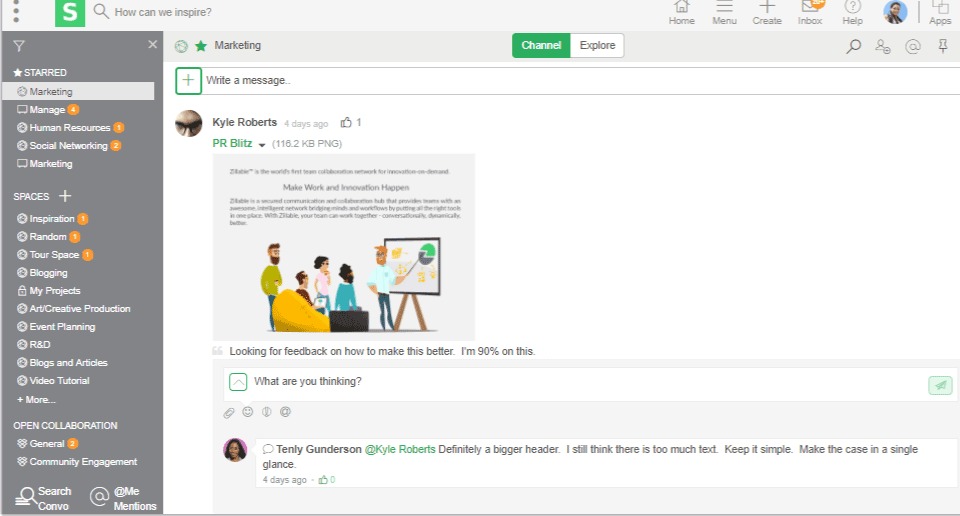Screen dimensions: 960x516
Task: Open pinned items pin icon
Action: pos(943,47)
